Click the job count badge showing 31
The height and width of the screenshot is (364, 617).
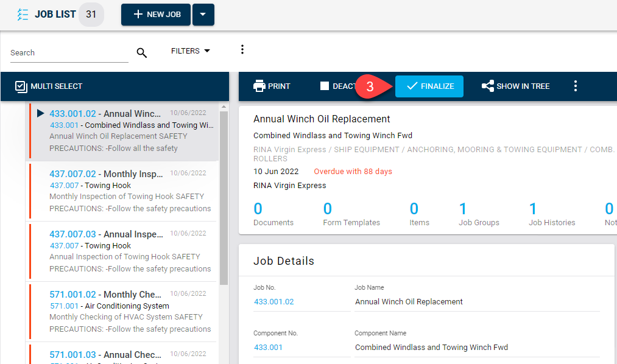(91, 15)
